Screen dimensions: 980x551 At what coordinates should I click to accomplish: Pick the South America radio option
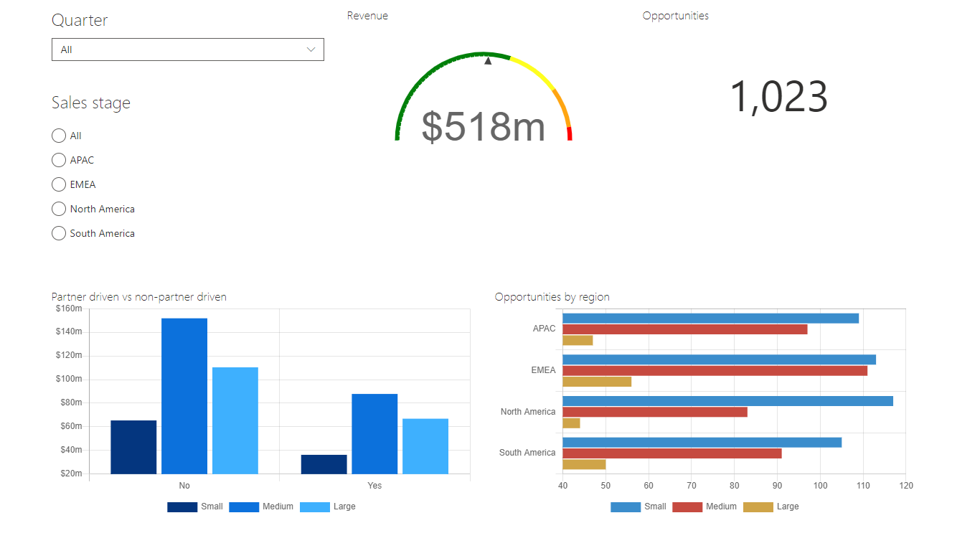pyautogui.click(x=59, y=233)
